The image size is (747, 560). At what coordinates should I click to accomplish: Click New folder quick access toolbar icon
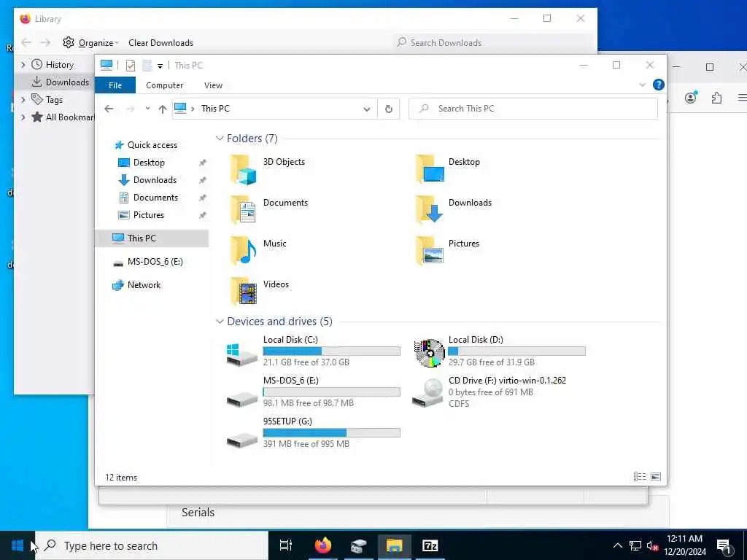[x=147, y=66]
